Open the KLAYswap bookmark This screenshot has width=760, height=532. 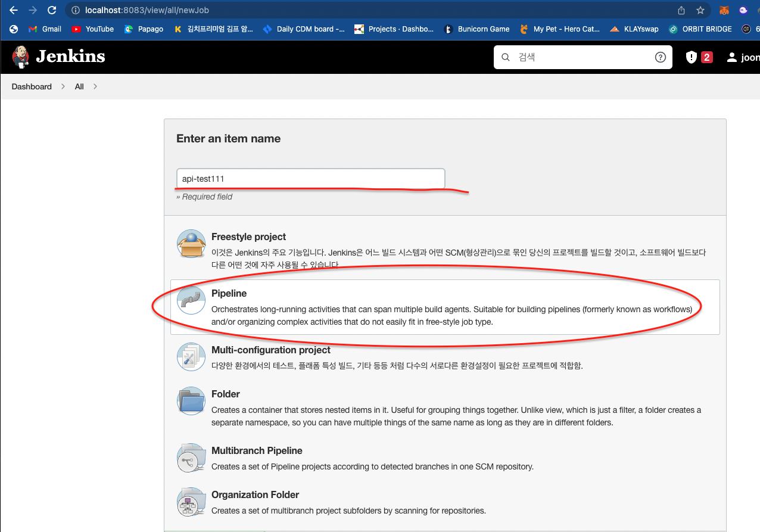[x=634, y=29]
